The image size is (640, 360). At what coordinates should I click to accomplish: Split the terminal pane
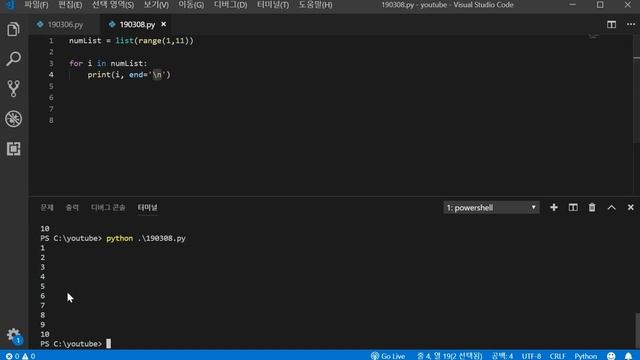573,207
